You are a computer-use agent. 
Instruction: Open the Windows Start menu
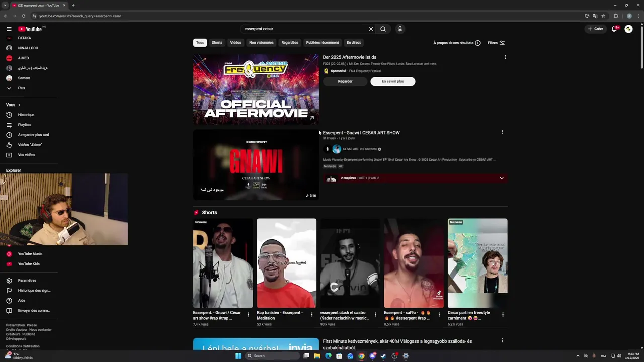[x=238, y=356]
